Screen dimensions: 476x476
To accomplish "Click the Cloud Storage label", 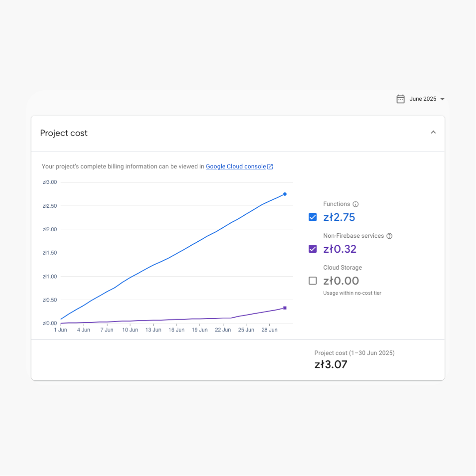I will tap(342, 267).
